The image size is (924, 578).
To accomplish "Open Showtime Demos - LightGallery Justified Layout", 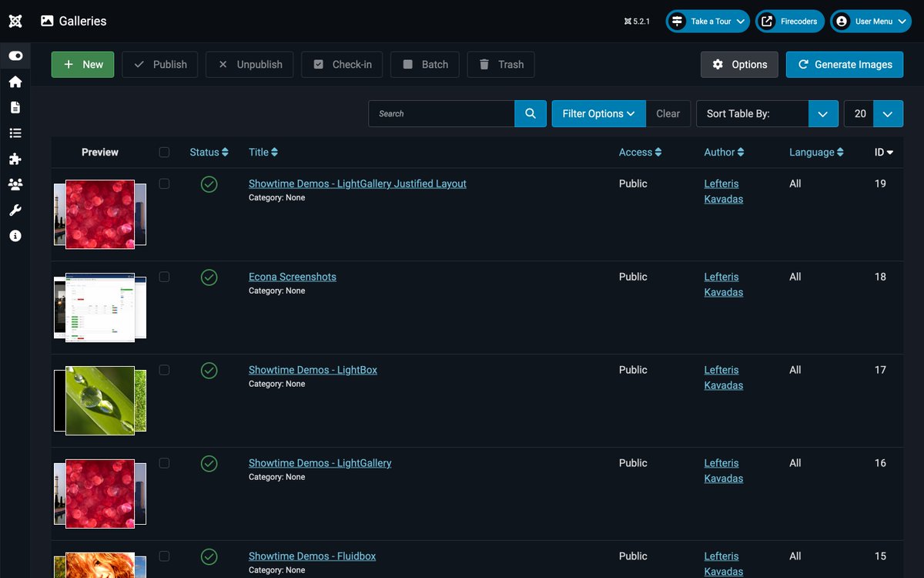I will coord(357,183).
